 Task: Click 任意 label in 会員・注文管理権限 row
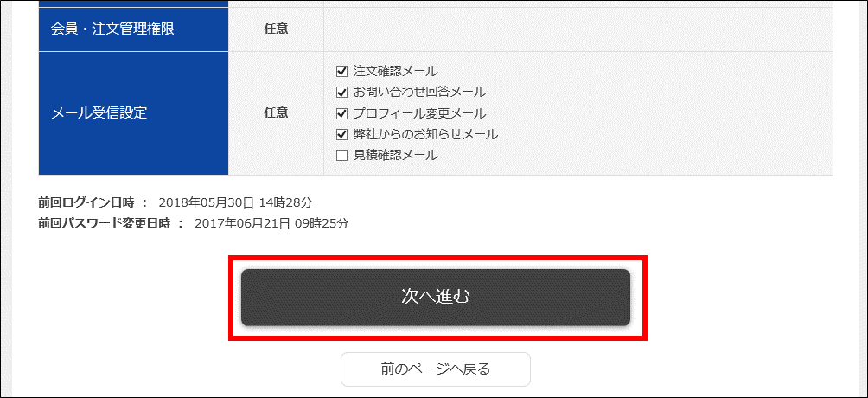click(276, 29)
